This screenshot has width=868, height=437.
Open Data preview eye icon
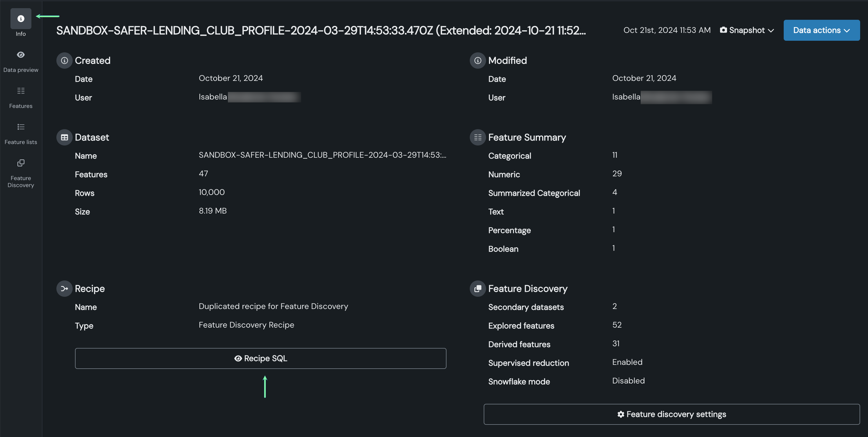pyautogui.click(x=21, y=55)
